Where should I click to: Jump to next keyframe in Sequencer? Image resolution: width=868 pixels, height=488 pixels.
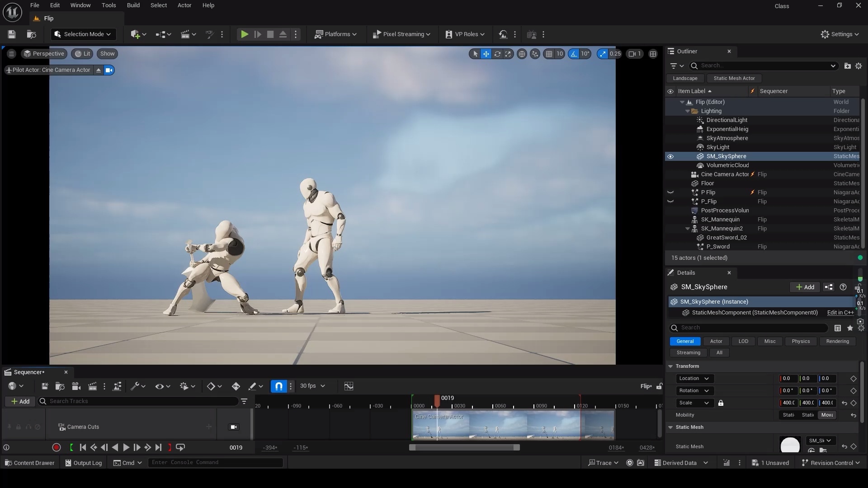point(147,447)
